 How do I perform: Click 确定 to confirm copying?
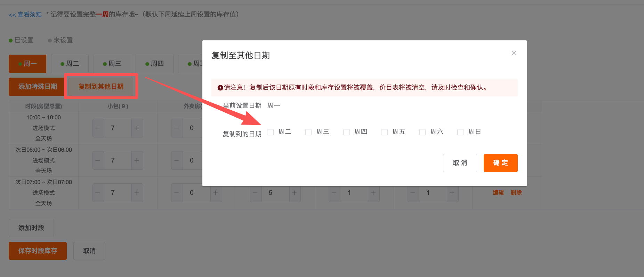(x=500, y=163)
